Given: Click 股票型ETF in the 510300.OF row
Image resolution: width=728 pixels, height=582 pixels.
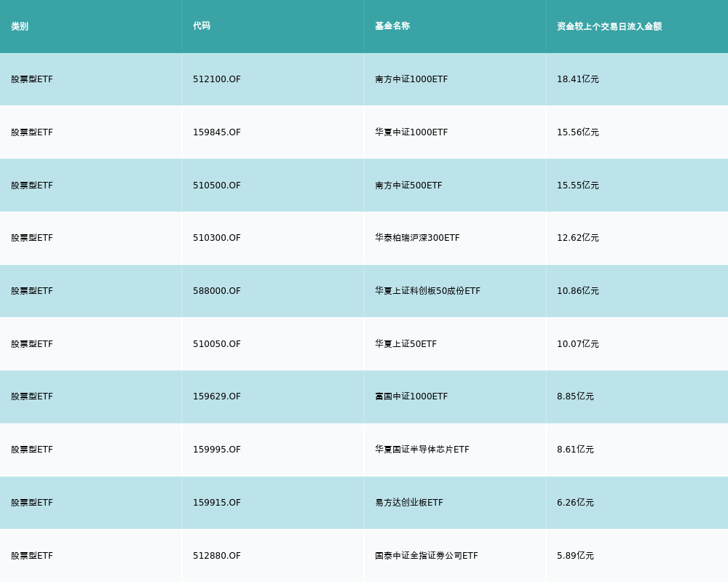Looking at the screenshot, I should [32, 238].
